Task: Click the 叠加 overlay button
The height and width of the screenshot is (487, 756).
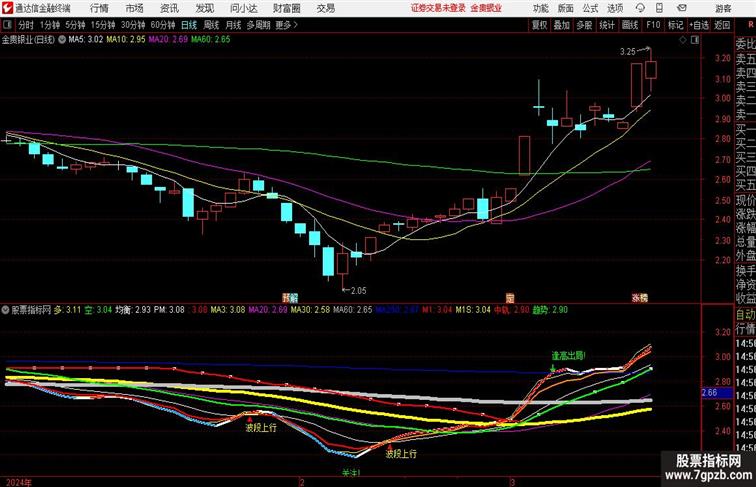Action: (x=562, y=25)
